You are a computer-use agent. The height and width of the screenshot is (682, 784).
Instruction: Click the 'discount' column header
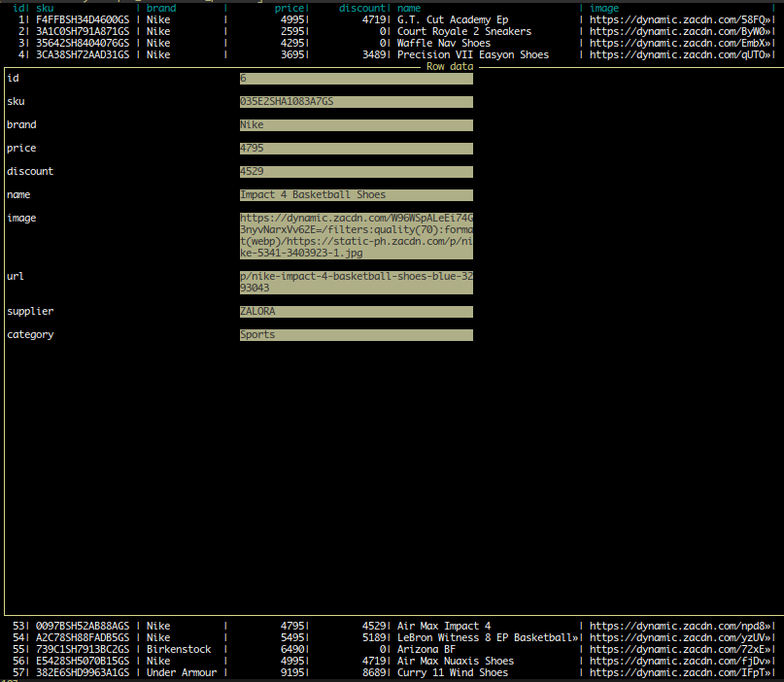point(362,8)
